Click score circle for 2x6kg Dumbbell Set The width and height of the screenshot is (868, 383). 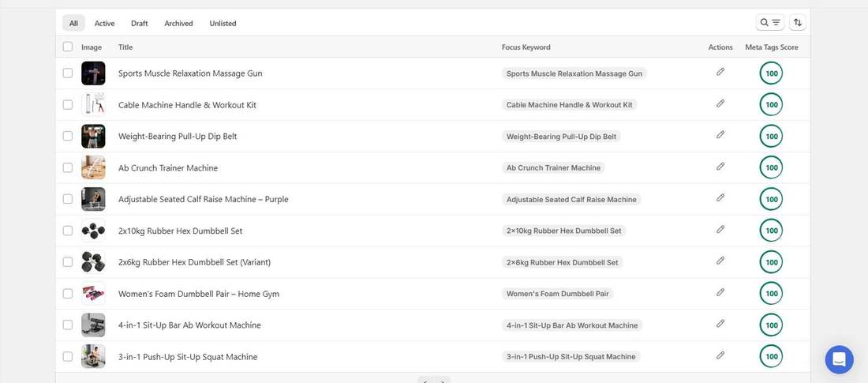(771, 262)
